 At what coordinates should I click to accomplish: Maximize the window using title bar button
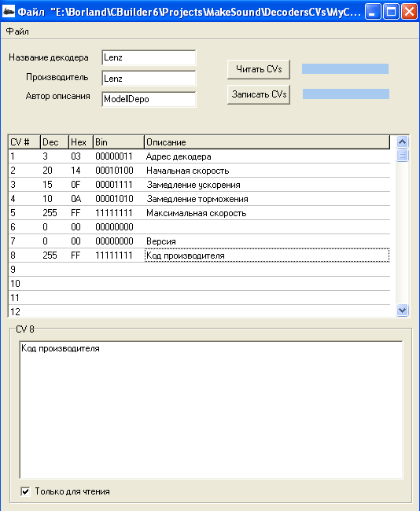(391, 12)
